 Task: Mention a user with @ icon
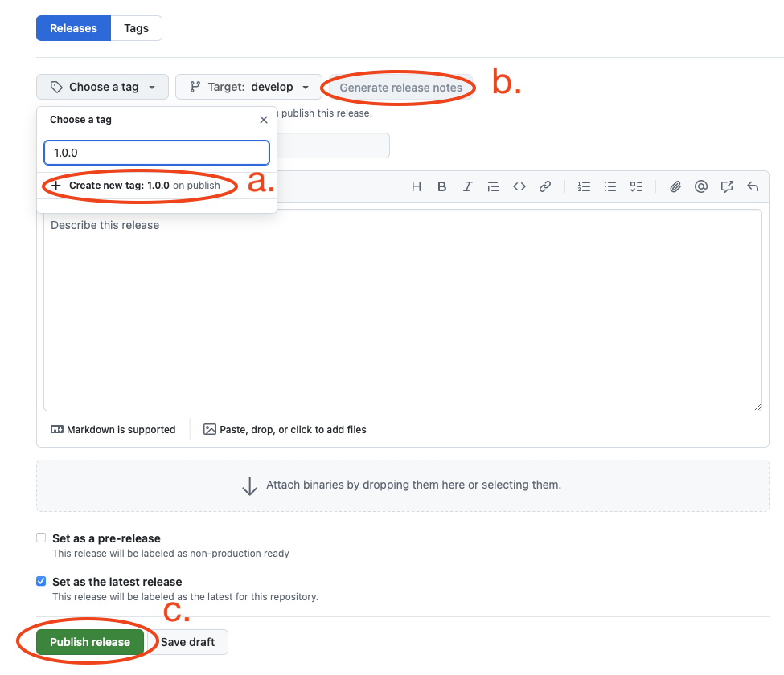tap(701, 186)
